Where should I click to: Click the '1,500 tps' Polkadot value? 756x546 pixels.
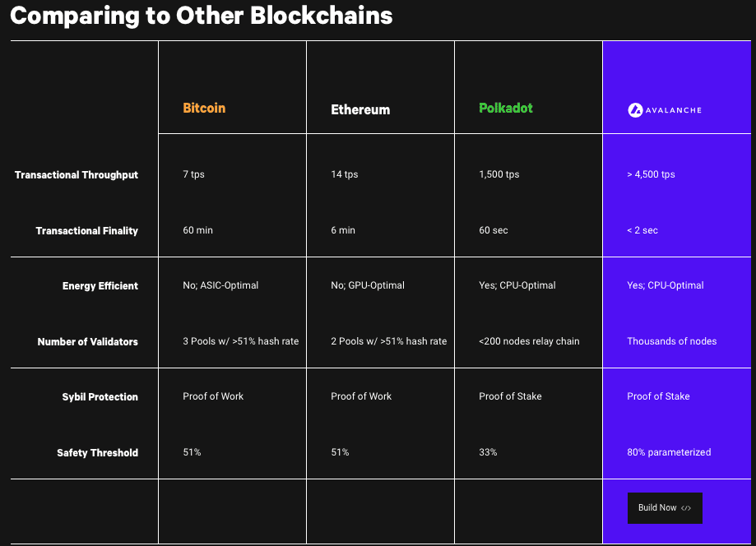[499, 174]
